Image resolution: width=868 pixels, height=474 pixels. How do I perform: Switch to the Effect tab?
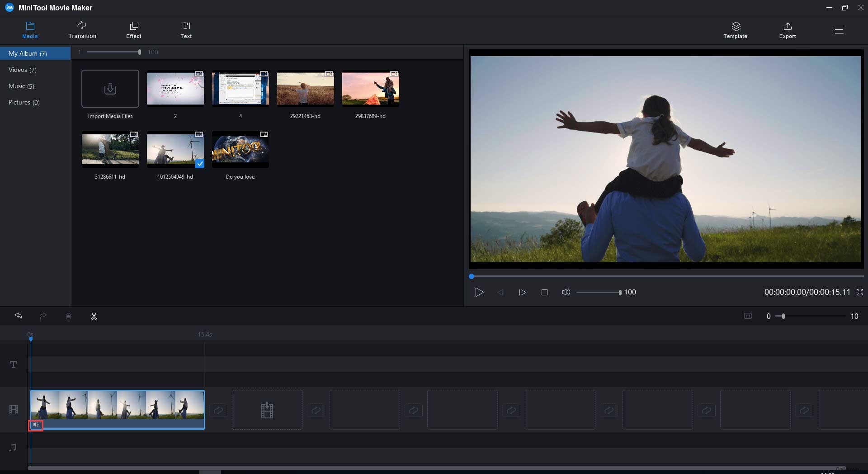pyautogui.click(x=133, y=29)
